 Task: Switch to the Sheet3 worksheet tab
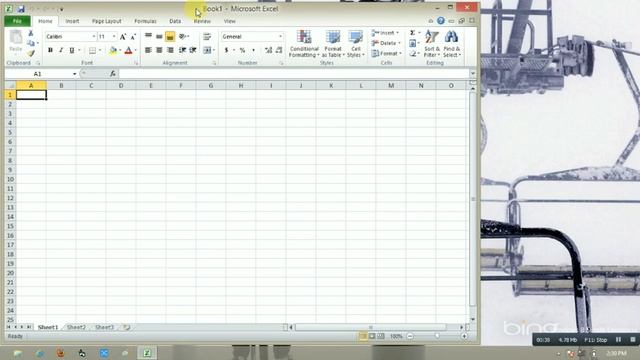(x=104, y=327)
